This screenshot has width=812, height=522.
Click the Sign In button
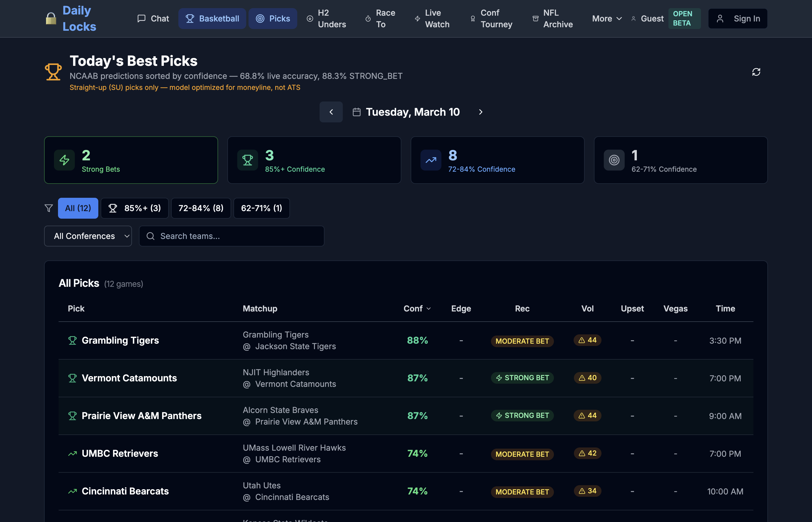pyautogui.click(x=737, y=19)
